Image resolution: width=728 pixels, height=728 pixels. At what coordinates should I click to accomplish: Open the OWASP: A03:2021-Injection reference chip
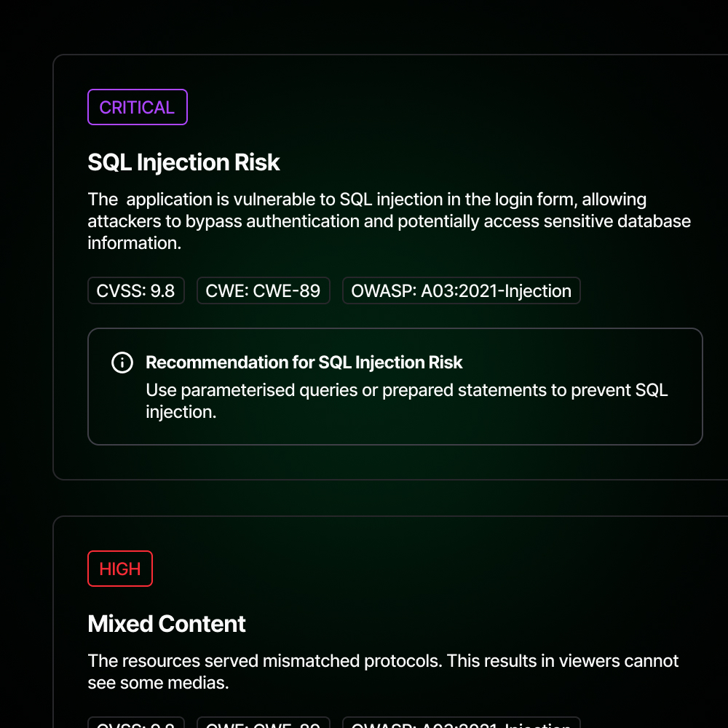(x=461, y=290)
